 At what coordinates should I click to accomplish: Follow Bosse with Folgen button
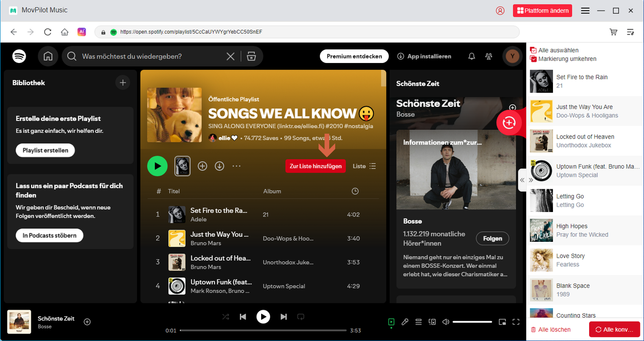493,239
